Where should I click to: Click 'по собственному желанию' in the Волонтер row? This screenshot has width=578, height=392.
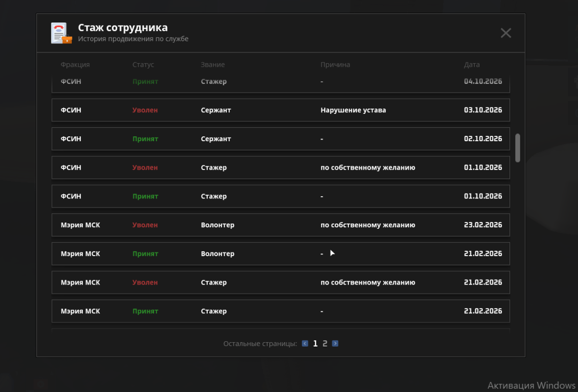click(x=368, y=225)
